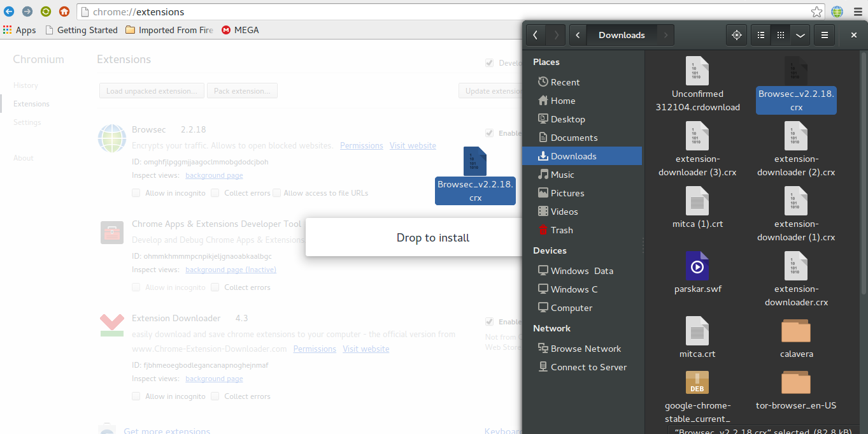Go to the browser home page

(x=64, y=11)
